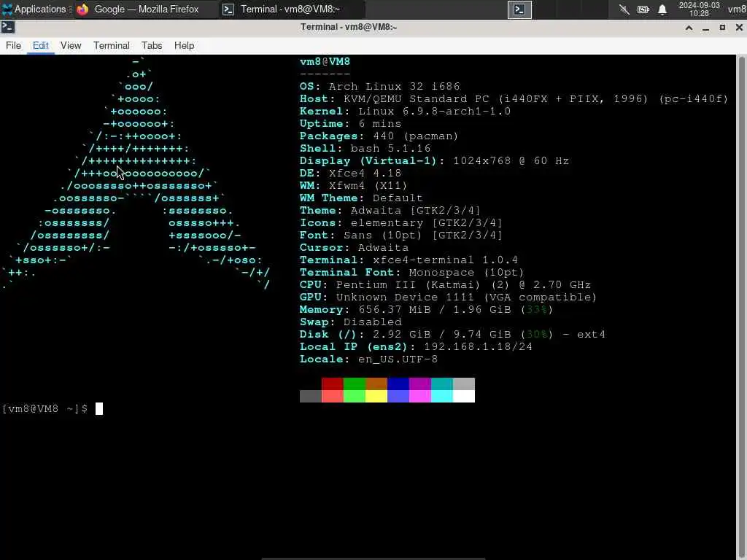Click the Terminal: xfce4-terminal 1.0.4 line

tap(409, 260)
